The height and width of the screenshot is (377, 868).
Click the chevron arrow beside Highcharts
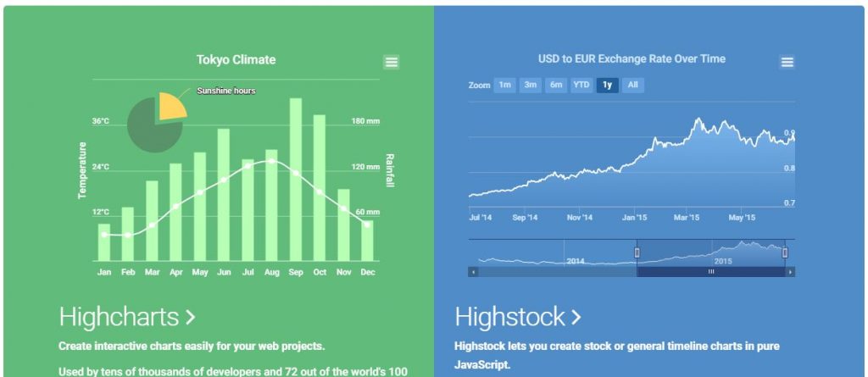click(190, 317)
